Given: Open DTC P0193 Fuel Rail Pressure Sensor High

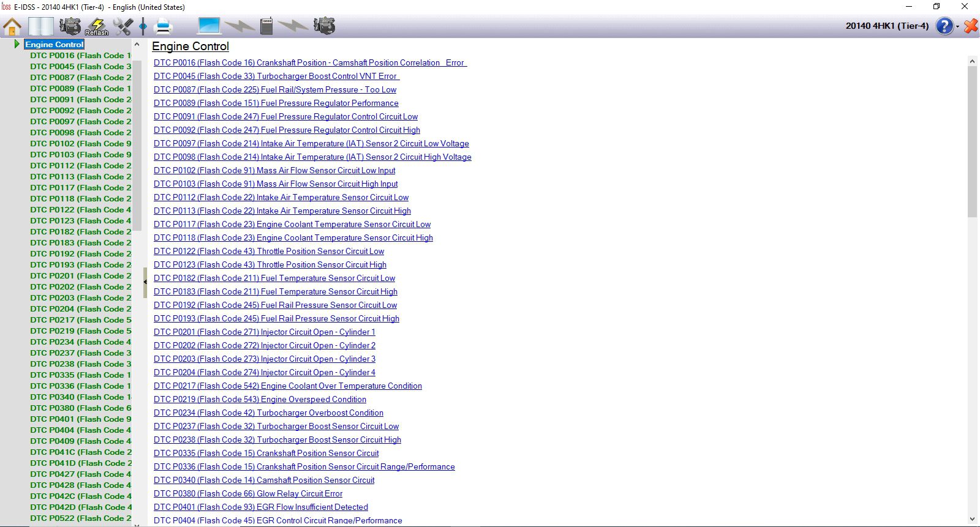Looking at the screenshot, I should [277, 318].
